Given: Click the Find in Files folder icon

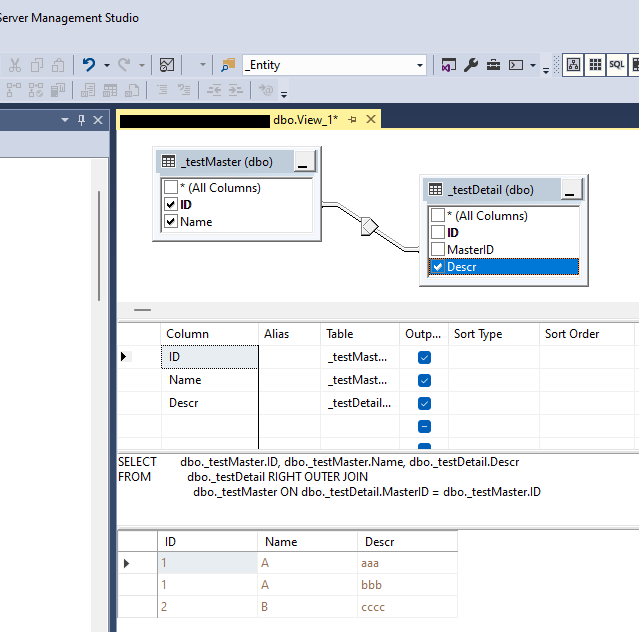Looking at the screenshot, I should [228, 65].
